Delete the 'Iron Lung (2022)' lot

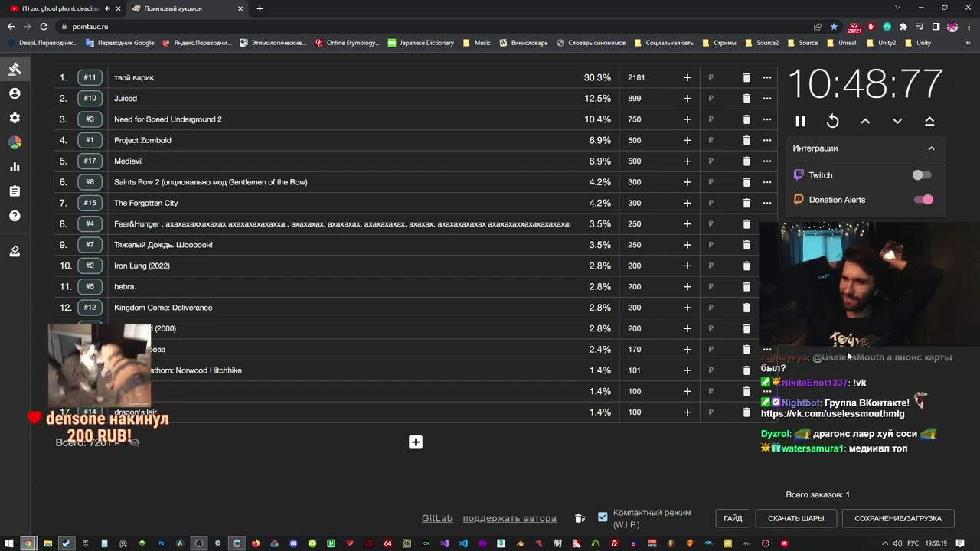(746, 266)
